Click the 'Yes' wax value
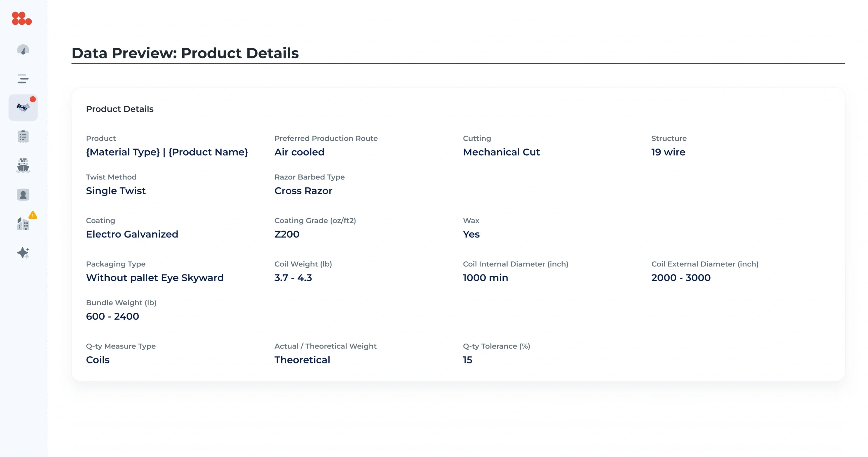Screen dimensions: 868x457 (471, 235)
